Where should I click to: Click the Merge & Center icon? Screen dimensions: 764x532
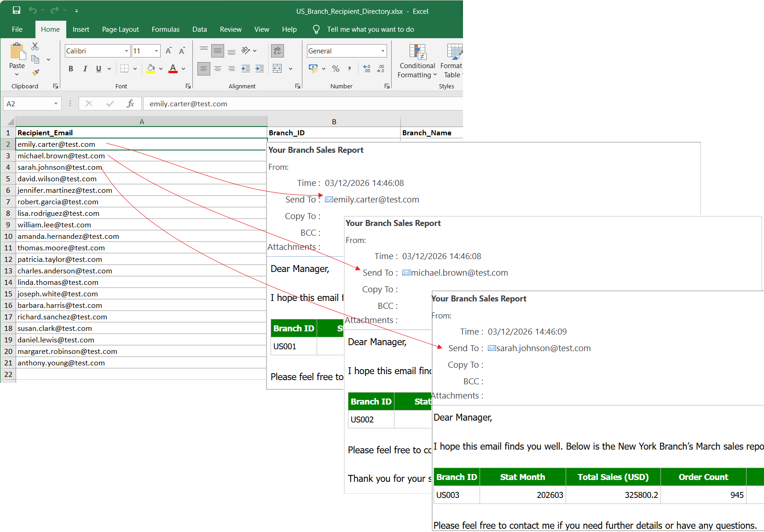[278, 69]
